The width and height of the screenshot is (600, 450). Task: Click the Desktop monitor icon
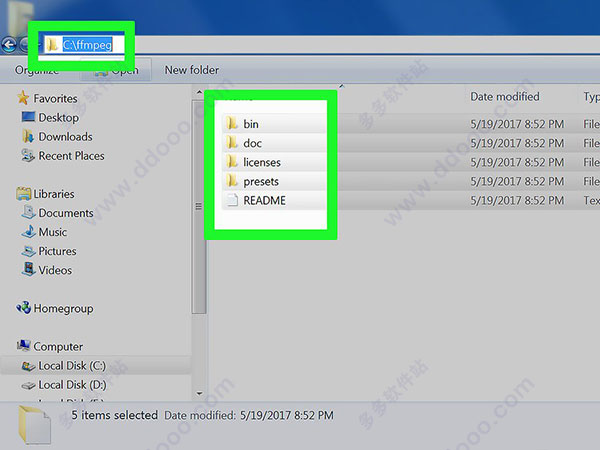28,117
